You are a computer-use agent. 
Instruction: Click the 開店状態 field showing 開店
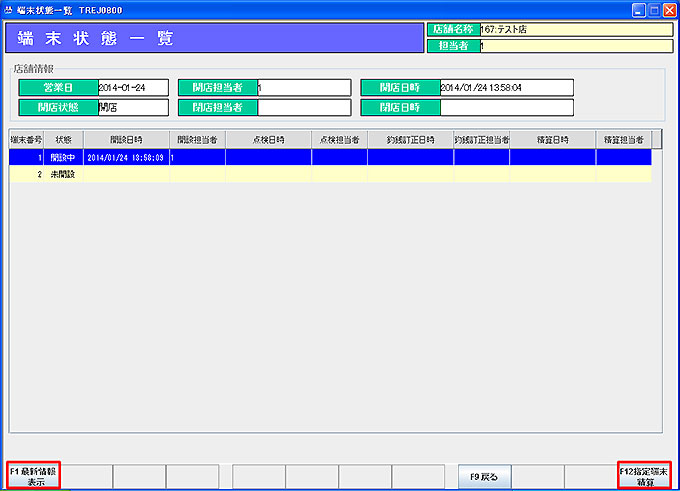(x=132, y=107)
